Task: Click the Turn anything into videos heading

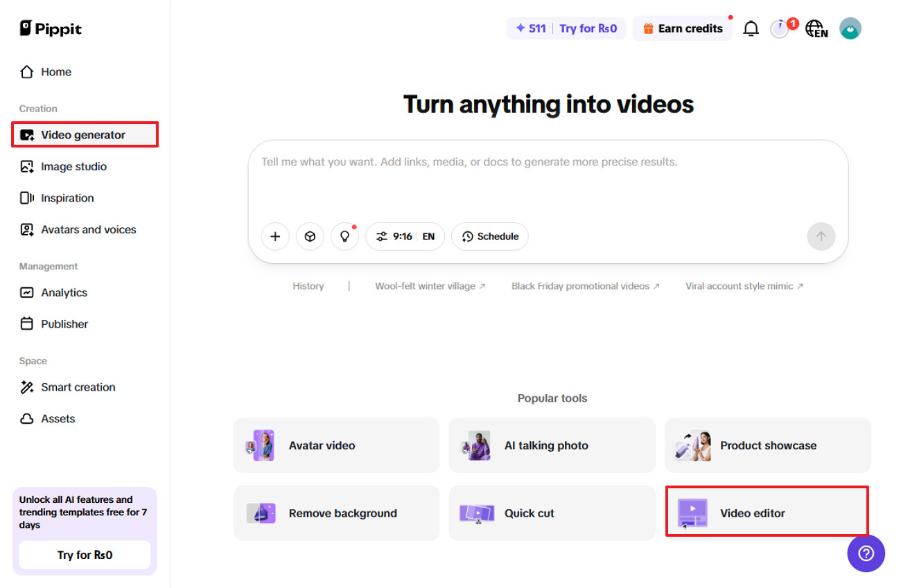Action: coord(548,105)
